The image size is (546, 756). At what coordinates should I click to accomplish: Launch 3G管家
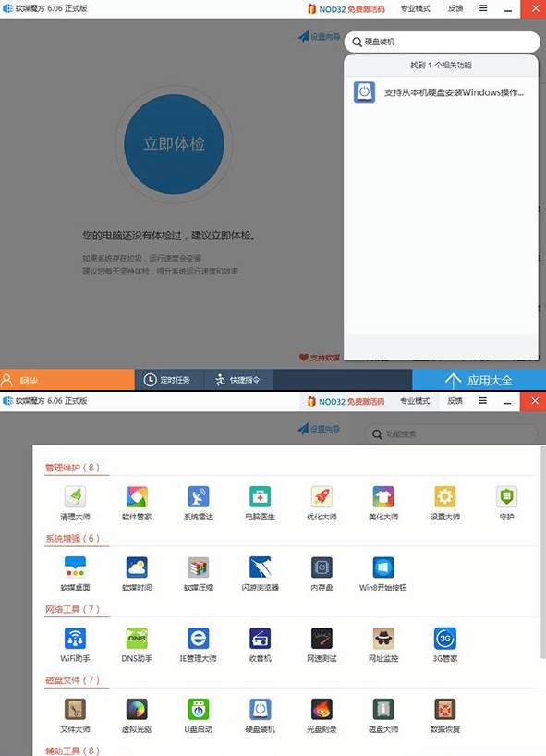[445, 644]
